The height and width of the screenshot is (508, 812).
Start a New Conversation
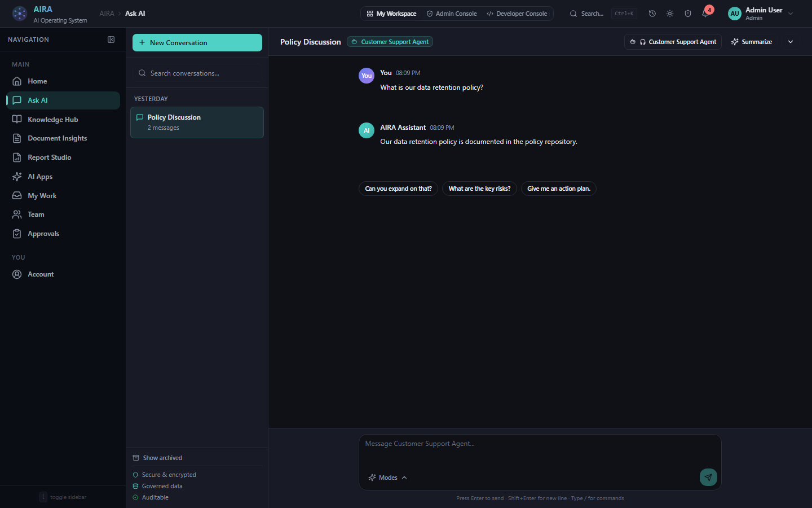point(197,43)
